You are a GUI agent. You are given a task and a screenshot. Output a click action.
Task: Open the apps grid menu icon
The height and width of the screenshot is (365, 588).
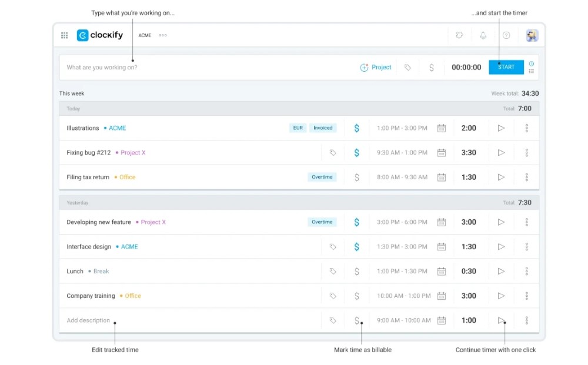click(x=65, y=35)
